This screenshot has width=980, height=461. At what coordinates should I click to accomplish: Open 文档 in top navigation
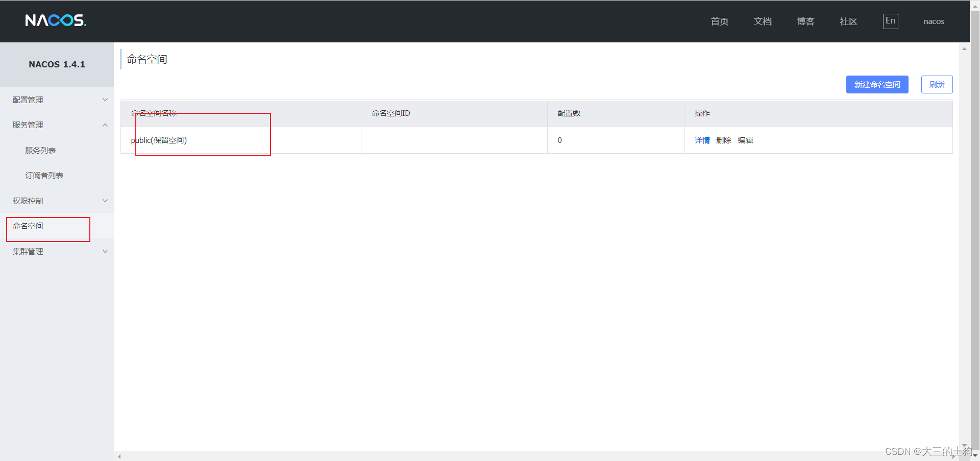click(x=763, y=21)
